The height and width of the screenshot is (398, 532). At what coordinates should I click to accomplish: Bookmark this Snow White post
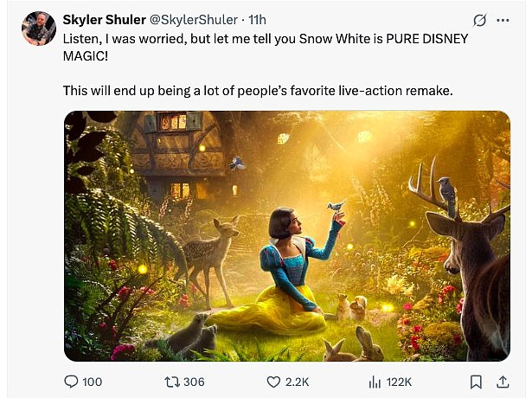tap(475, 382)
